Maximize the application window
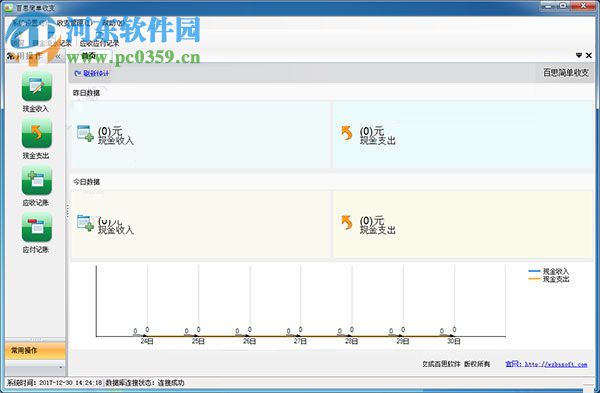The image size is (600, 393). pos(564,6)
